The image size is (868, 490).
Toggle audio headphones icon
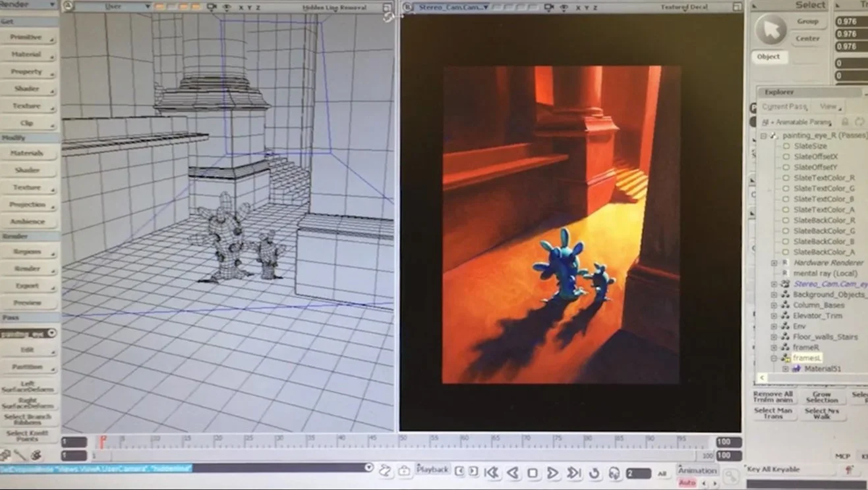point(614,473)
